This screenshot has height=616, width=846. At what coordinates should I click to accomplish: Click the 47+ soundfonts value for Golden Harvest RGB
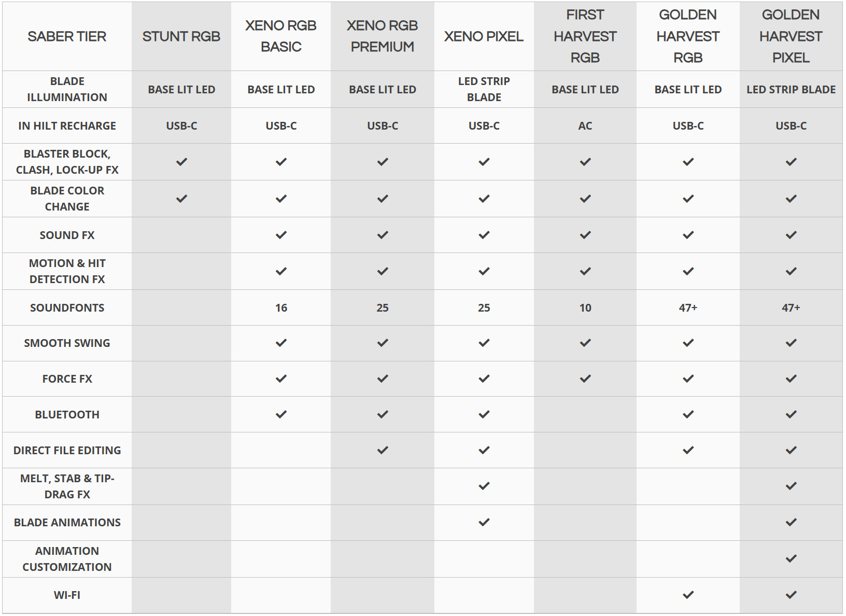click(x=688, y=307)
